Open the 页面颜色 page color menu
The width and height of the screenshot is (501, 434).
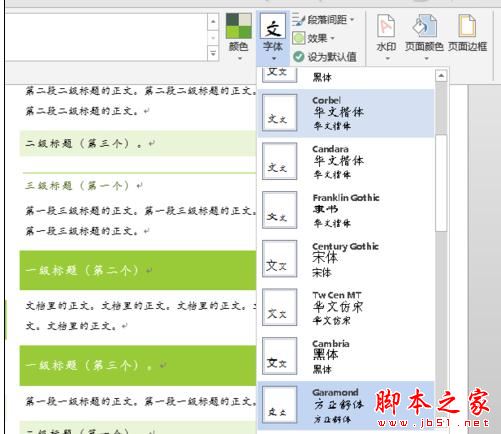point(424,37)
